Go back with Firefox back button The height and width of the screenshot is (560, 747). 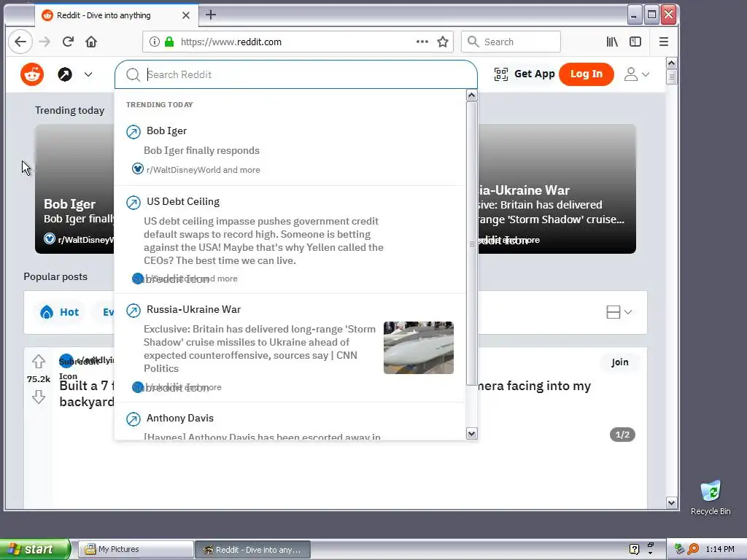pyautogui.click(x=20, y=42)
